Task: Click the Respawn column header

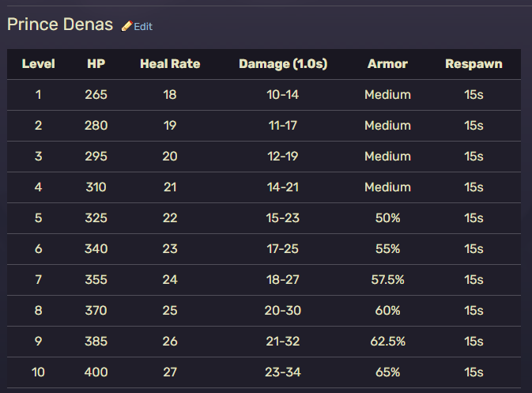Action: click(x=474, y=64)
